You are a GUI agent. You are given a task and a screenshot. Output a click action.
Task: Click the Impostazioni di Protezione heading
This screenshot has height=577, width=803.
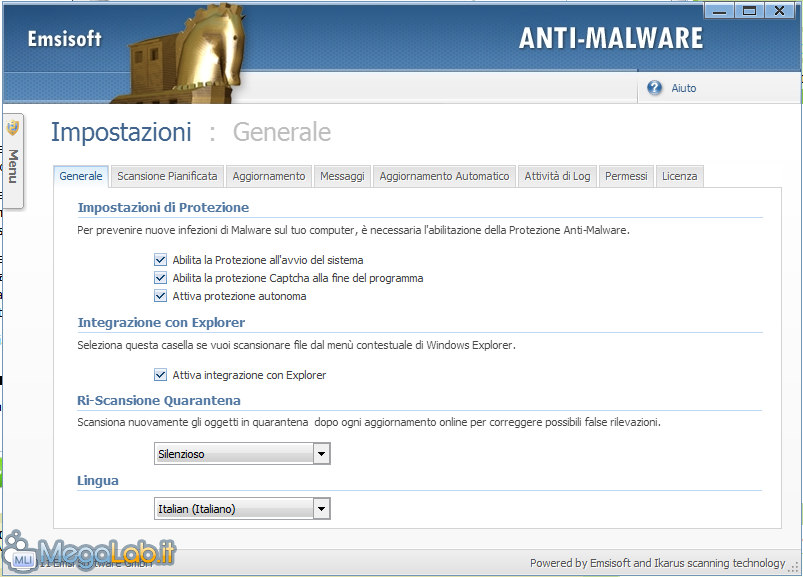163,207
